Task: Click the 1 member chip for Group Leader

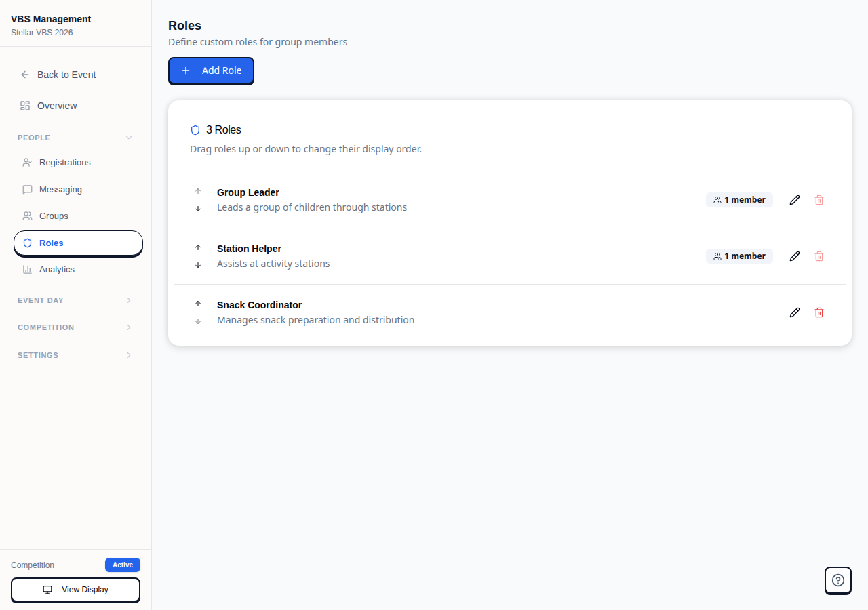Action: (739, 199)
